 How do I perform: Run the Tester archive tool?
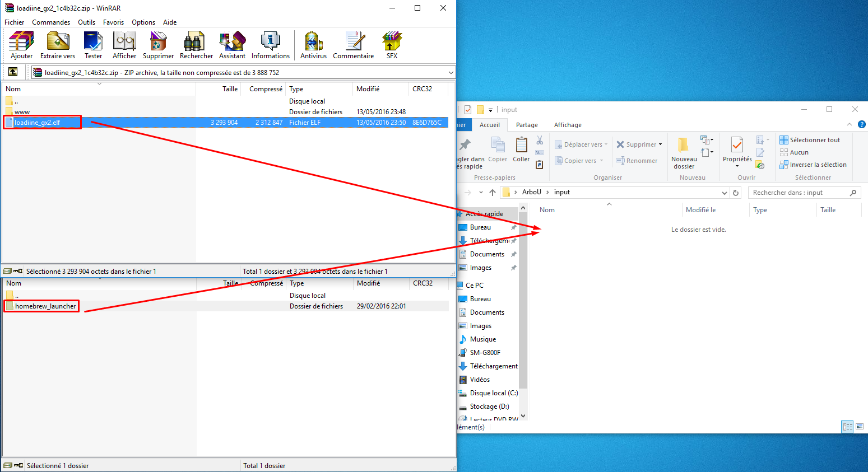[x=93, y=42]
